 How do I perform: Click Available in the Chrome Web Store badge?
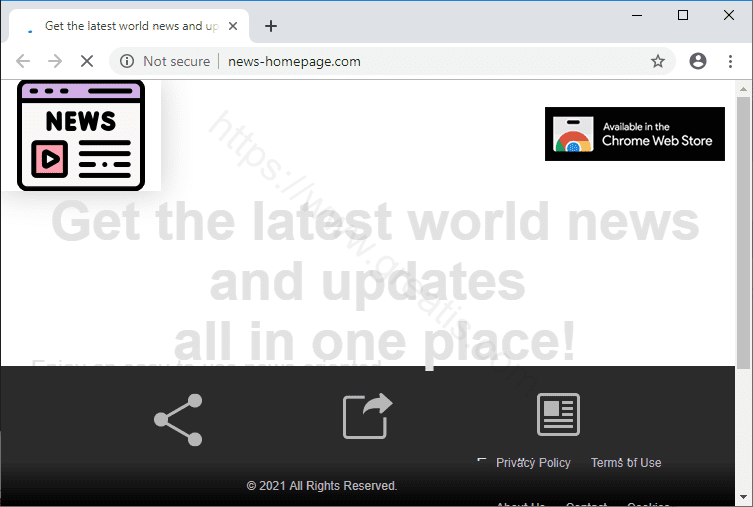coord(634,134)
